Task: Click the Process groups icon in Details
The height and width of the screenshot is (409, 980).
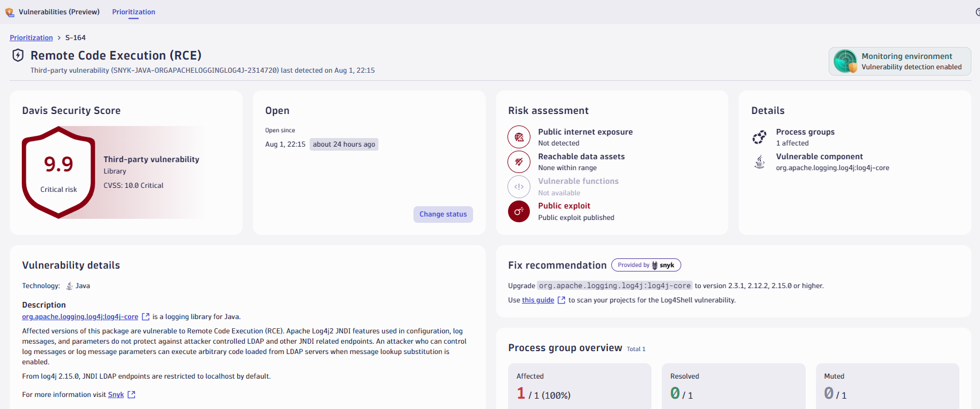Action: tap(759, 137)
